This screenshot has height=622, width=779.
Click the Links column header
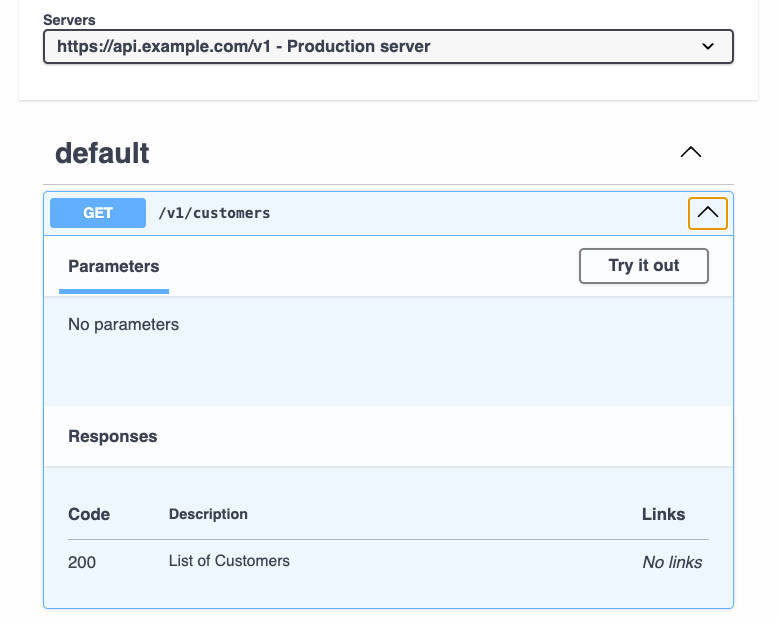(x=663, y=514)
